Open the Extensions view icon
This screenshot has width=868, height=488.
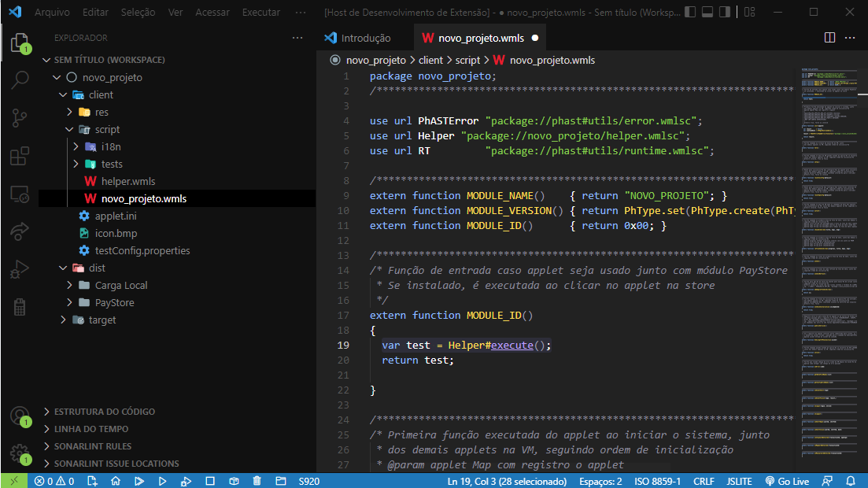click(20, 154)
